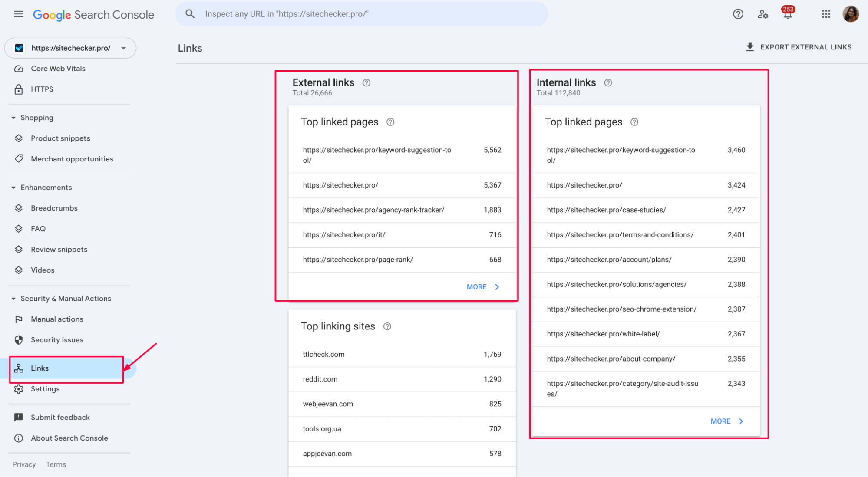The width and height of the screenshot is (868, 477).
Task: Open the sitechecker.pro property selector dropdown
Action: click(x=70, y=48)
